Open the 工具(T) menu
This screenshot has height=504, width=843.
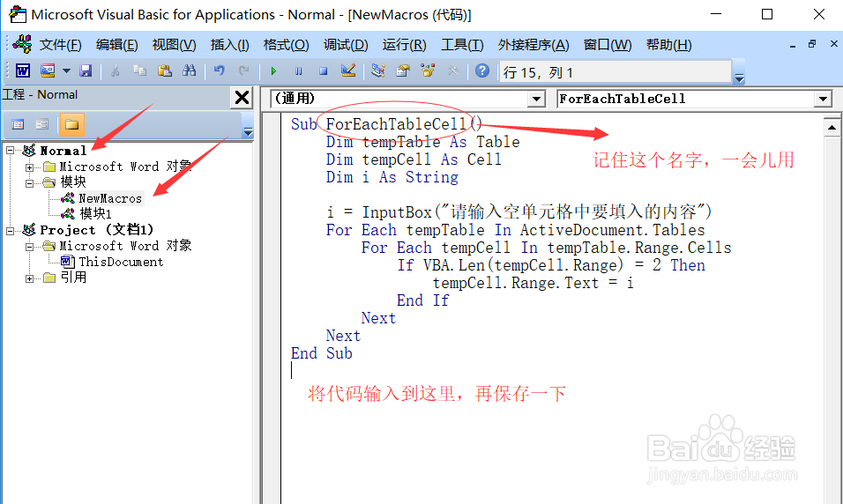click(462, 45)
